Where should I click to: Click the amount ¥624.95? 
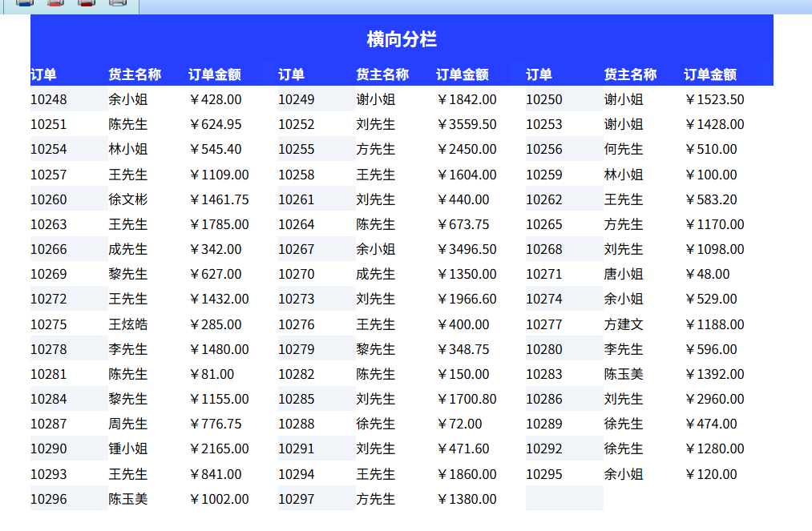click(x=215, y=124)
